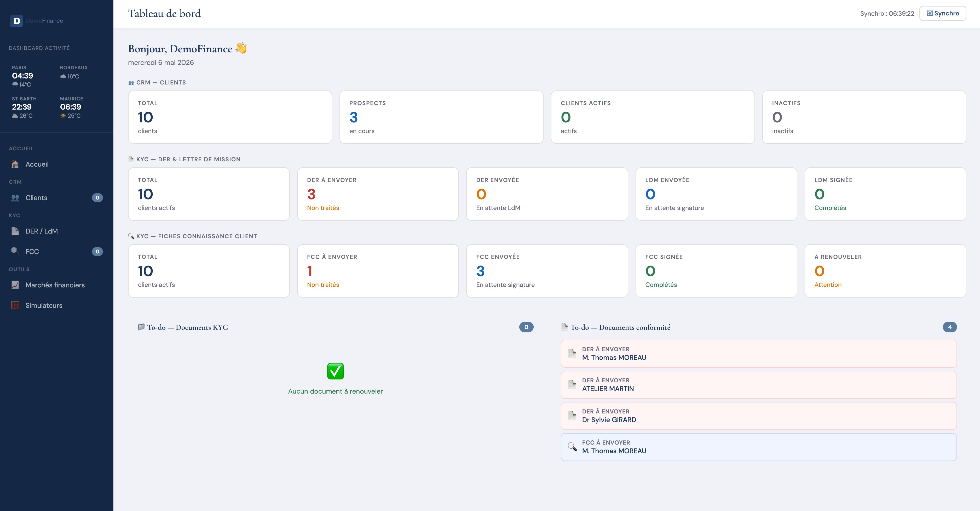Open DER À ENVOYER ATELIER MARTIN task
This screenshot has height=511, width=980.
759,385
